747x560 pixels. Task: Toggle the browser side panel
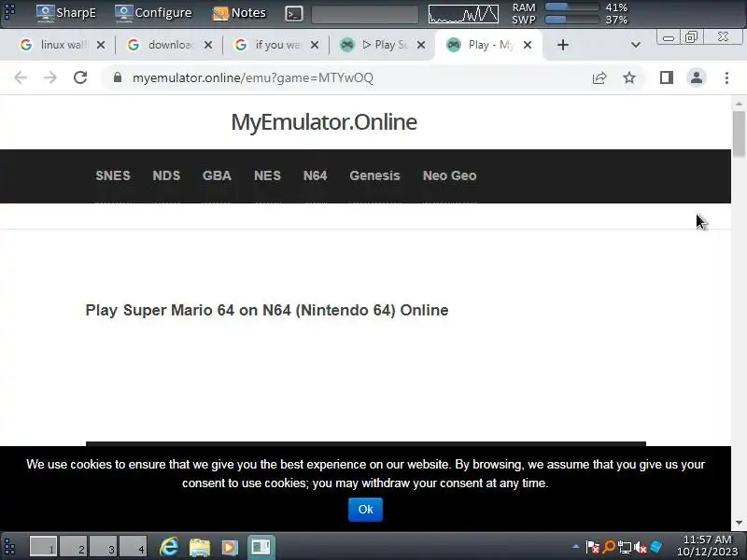pyautogui.click(x=667, y=77)
